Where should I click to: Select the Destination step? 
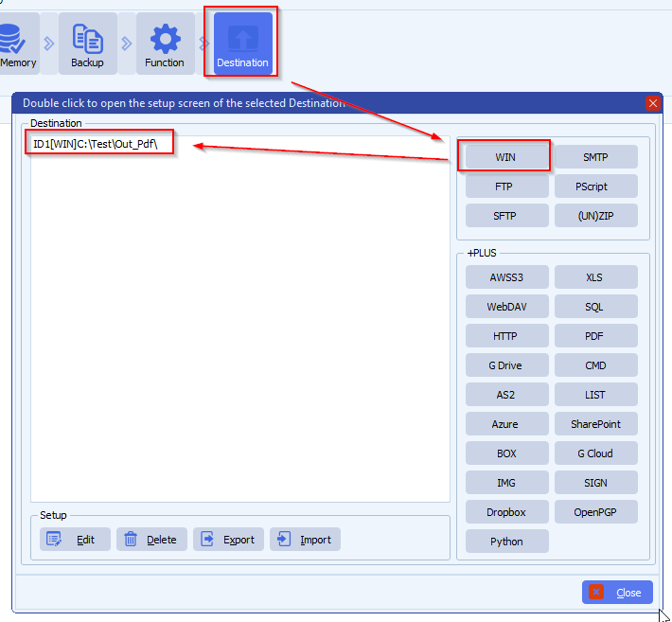242,44
